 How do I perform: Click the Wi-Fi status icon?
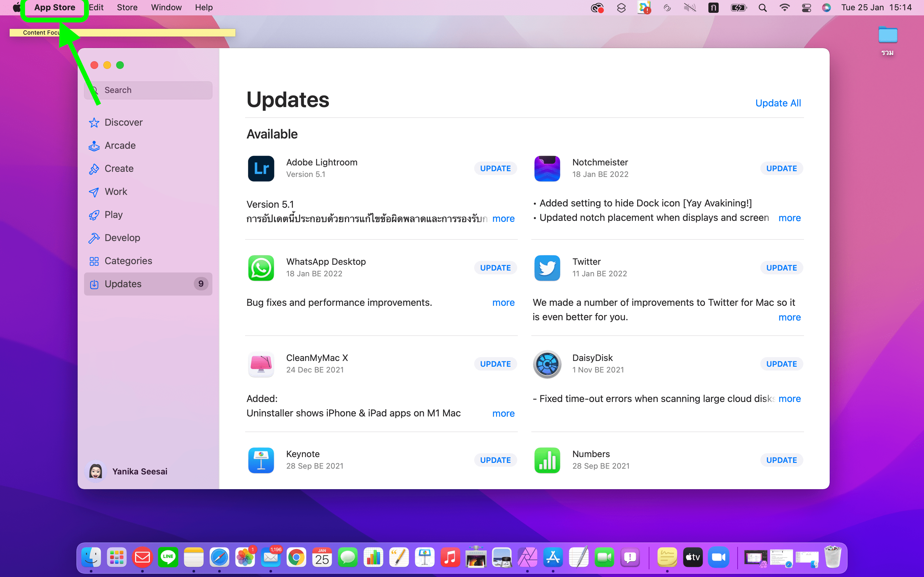click(x=784, y=8)
